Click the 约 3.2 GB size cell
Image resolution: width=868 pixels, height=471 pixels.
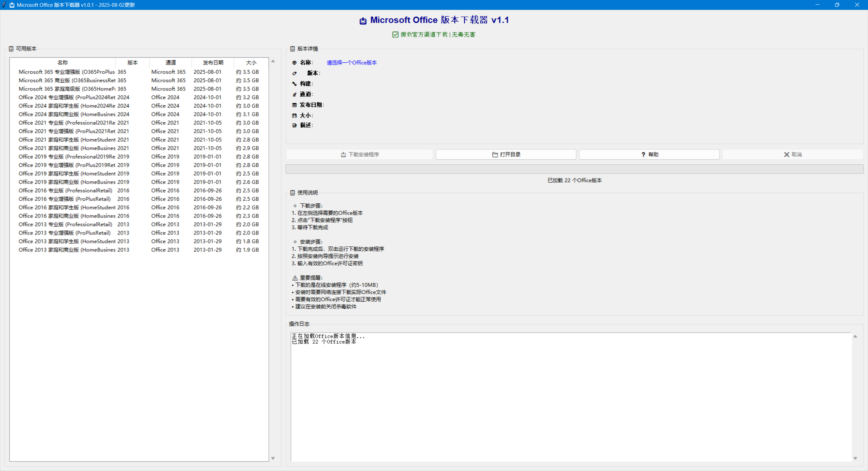pyautogui.click(x=247, y=97)
